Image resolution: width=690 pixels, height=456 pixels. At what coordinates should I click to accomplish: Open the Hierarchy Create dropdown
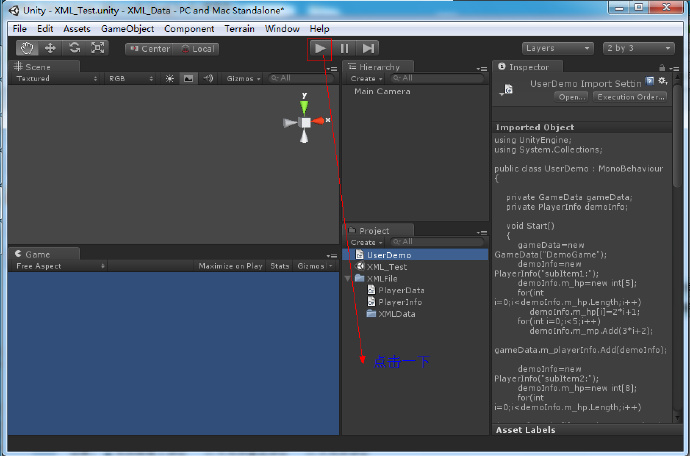click(x=366, y=78)
